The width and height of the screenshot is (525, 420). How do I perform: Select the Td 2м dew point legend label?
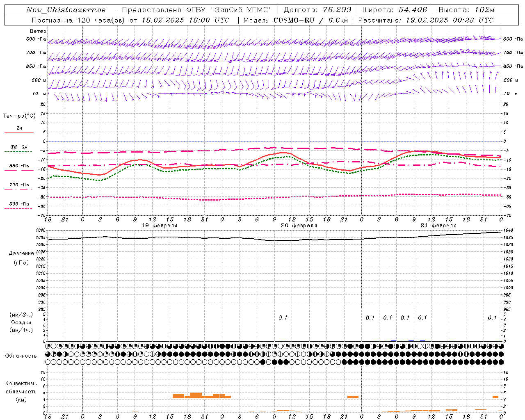click(x=19, y=147)
